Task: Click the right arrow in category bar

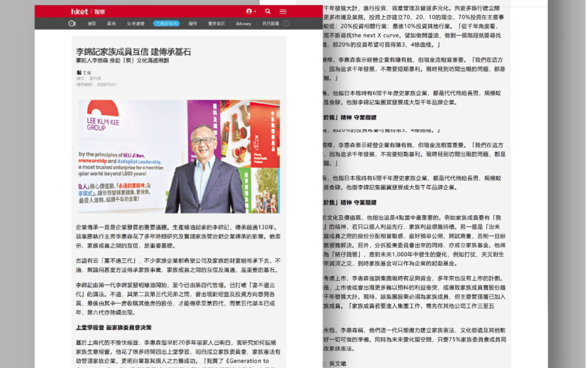Action: tap(286, 23)
